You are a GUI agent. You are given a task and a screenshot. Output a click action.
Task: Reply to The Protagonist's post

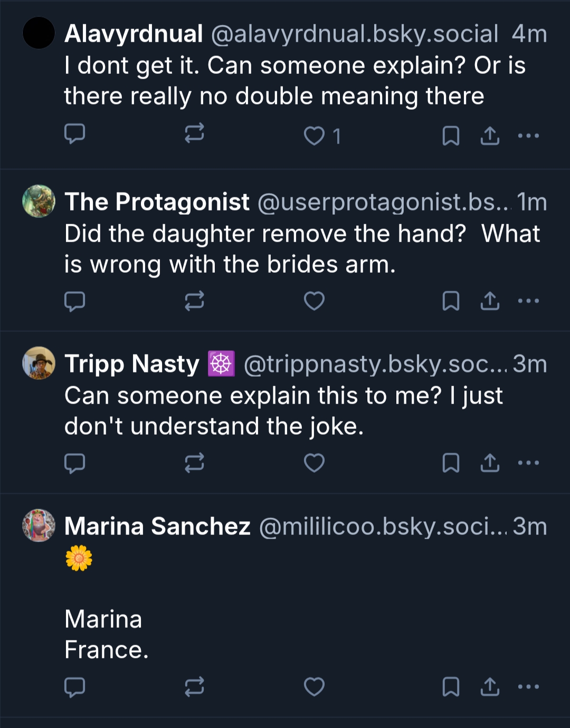74,301
